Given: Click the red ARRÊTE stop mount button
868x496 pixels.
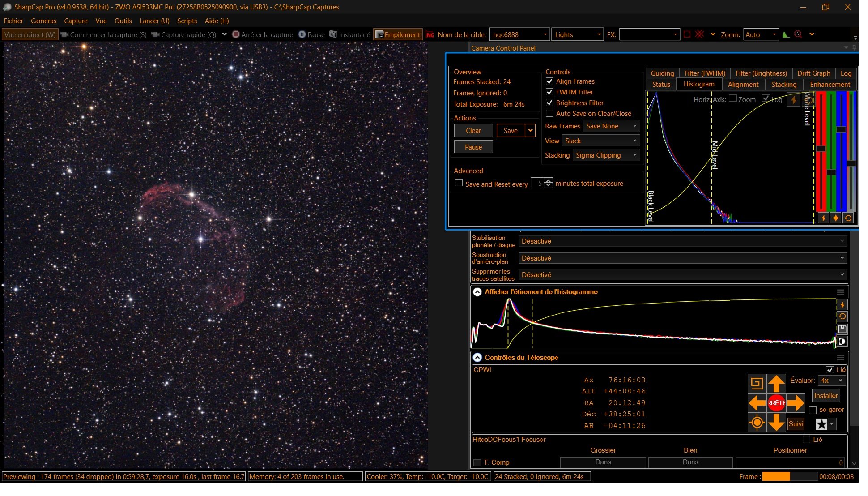Looking at the screenshot, I should [x=776, y=403].
